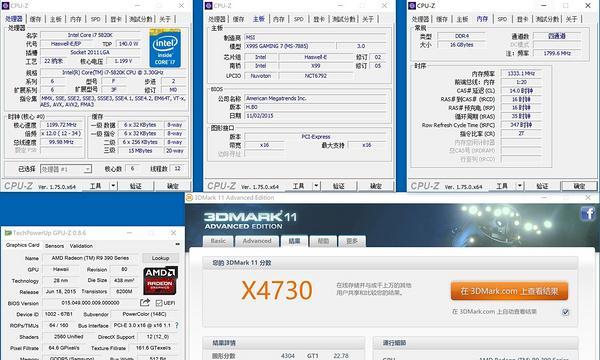This screenshot has width=600, height=360.
Task: Click 确定 in left CPU-Z window
Action: click(x=173, y=186)
